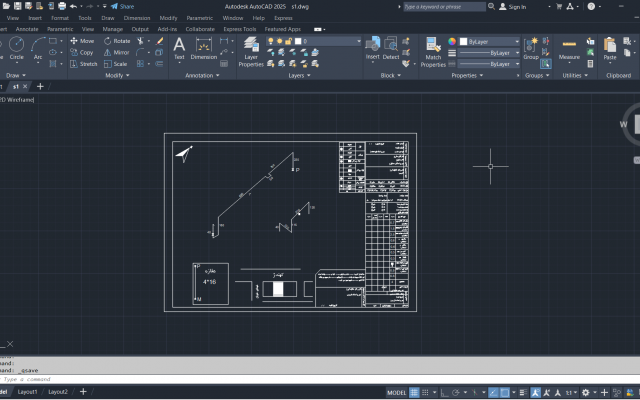Click the Insert block icon
640x400 pixels.
(x=372, y=48)
